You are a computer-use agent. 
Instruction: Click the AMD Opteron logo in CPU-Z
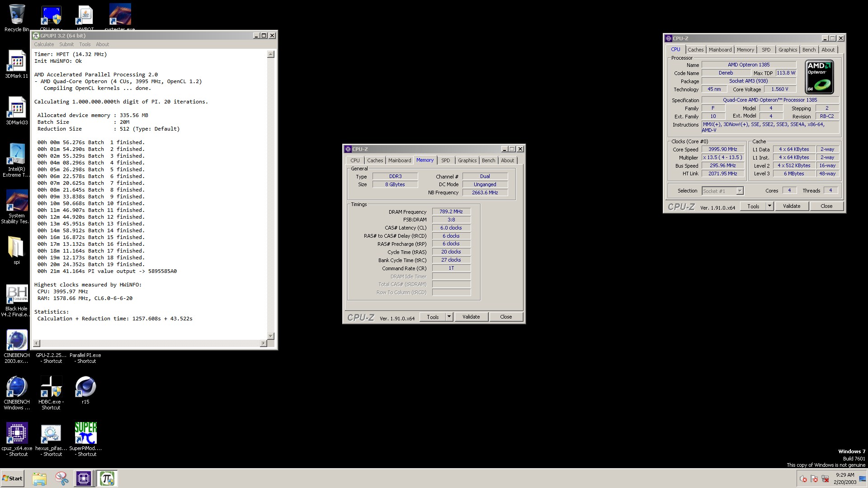point(819,77)
